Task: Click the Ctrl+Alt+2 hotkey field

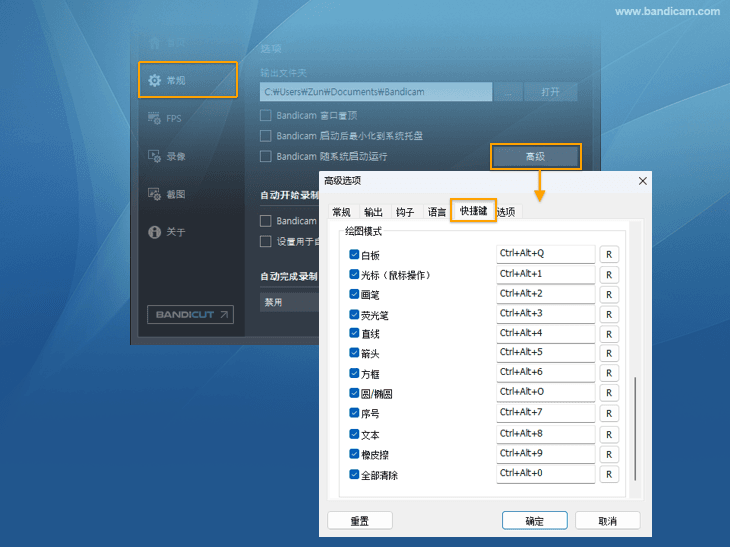Action: (546, 294)
